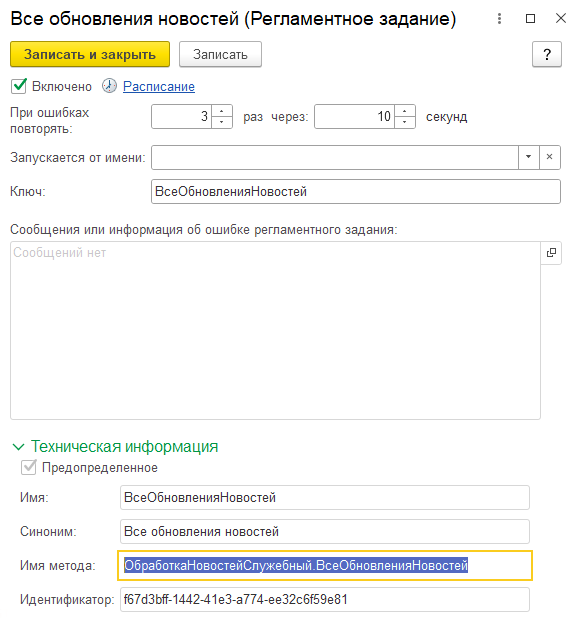Click the clock icon beside Расписание

pyautogui.click(x=110, y=86)
